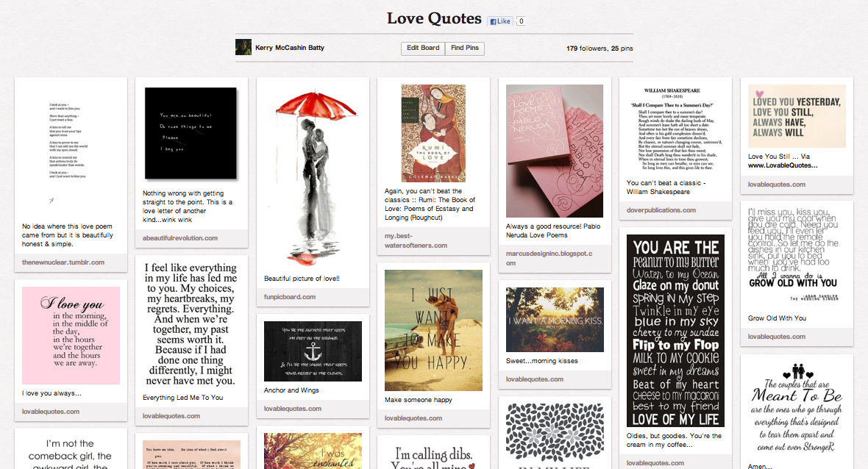This screenshot has height=469, width=868.
Task: Click the '25 pins' count text
Action: coord(622,48)
